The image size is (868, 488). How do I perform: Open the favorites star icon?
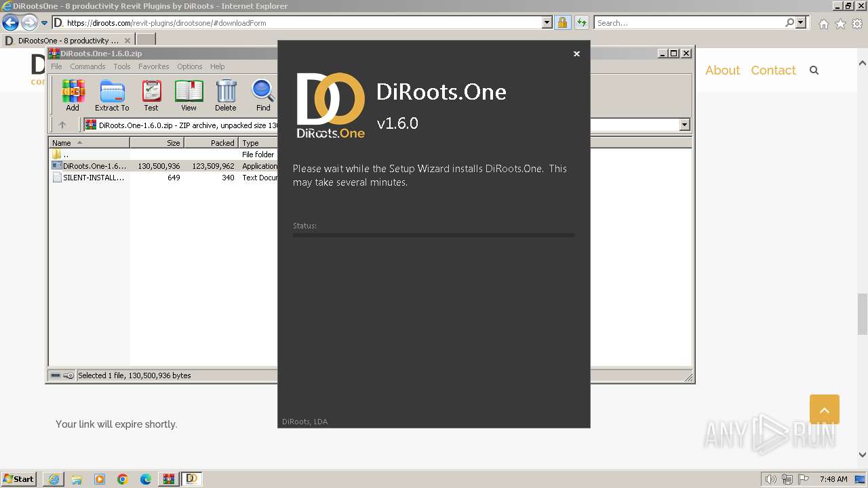(840, 23)
